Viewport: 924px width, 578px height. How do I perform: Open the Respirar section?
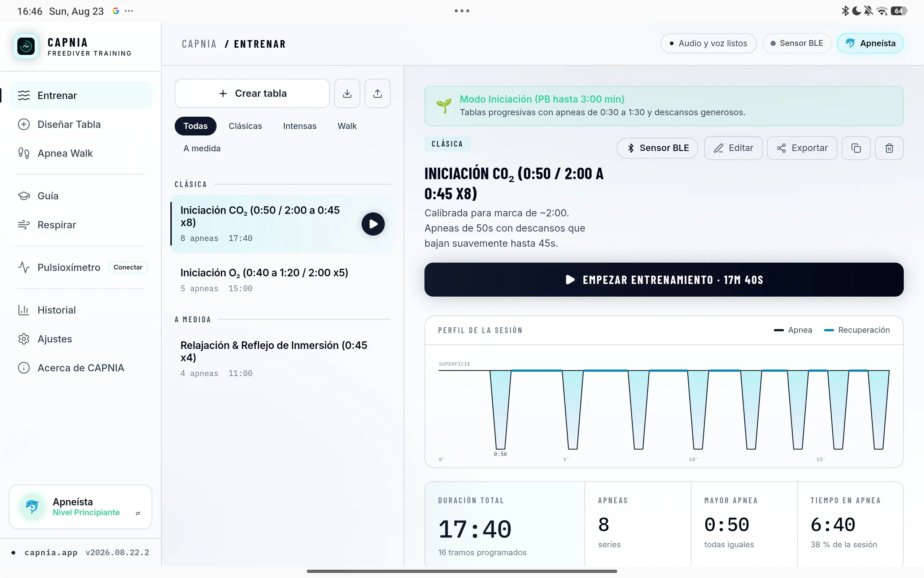[x=80, y=225]
